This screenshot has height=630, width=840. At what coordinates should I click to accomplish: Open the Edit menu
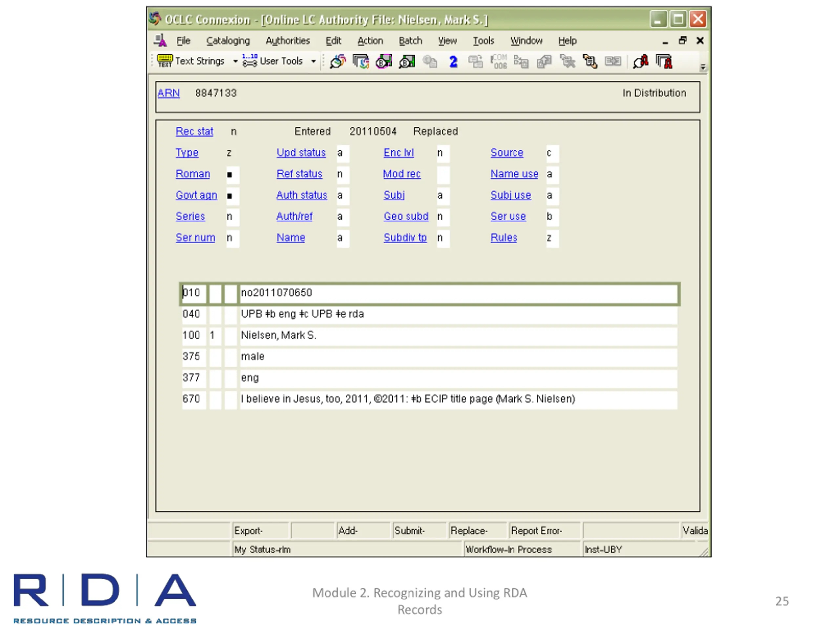click(x=333, y=41)
